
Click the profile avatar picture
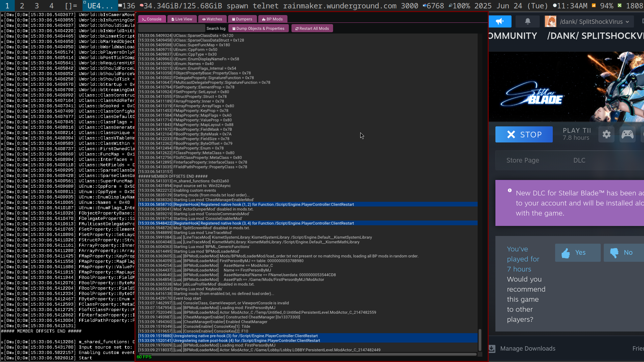(550, 22)
